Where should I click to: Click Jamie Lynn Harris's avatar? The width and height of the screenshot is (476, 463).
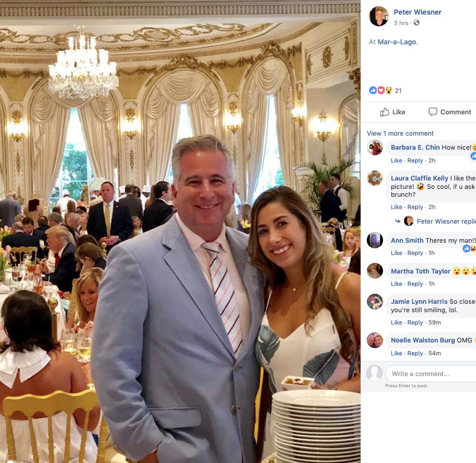pyautogui.click(x=375, y=302)
